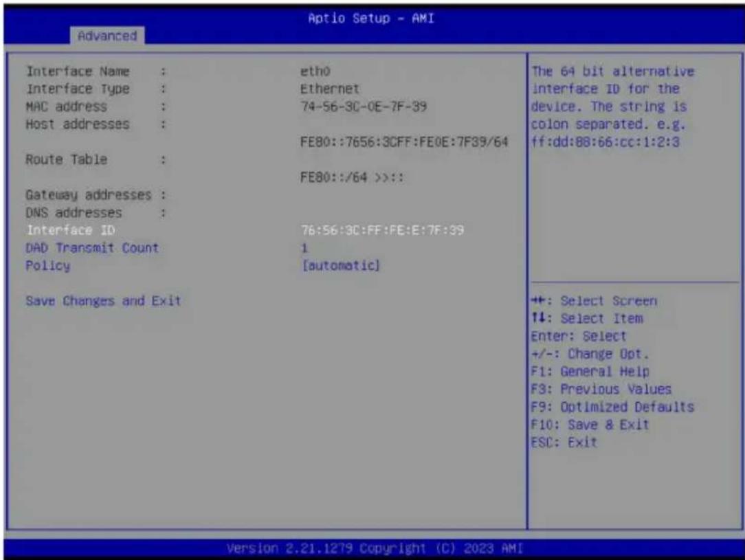Click the ESC: Exit hint
Screen dimensions: 745x560
tap(564, 443)
